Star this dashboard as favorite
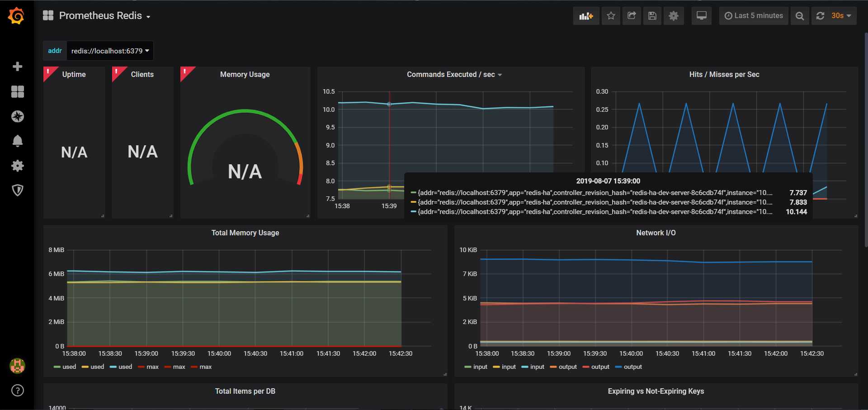 pos(611,16)
